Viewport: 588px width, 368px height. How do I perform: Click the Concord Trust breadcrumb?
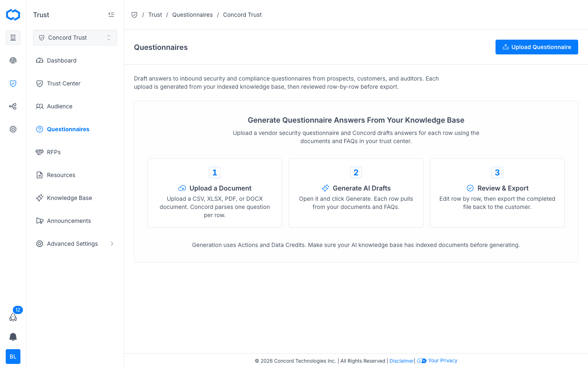(242, 15)
